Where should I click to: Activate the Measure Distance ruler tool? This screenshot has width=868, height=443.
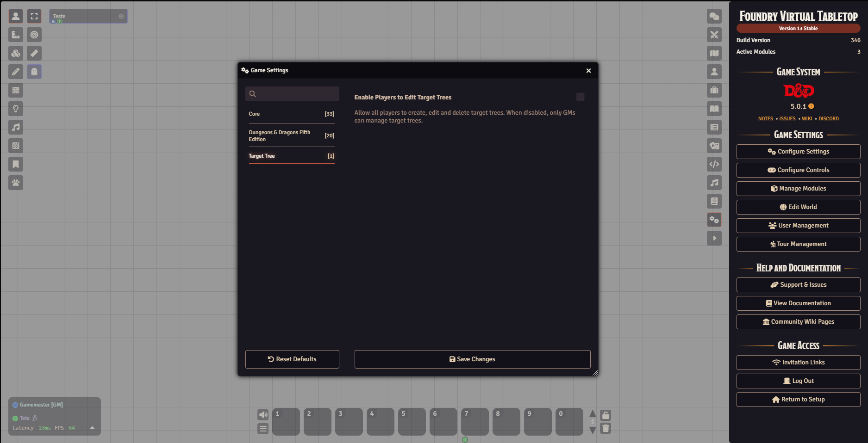[x=34, y=53]
